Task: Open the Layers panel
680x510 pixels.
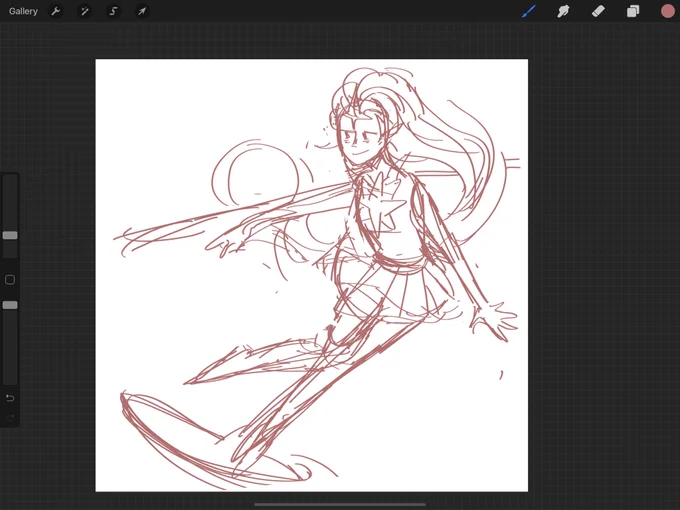Action: coord(633,11)
